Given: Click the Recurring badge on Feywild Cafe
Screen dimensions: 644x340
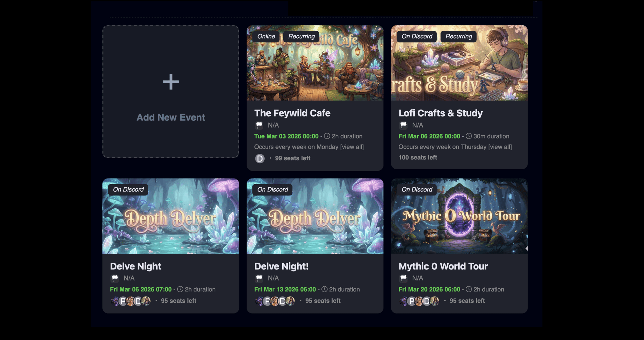Looking at the screenshot, I should (x=302, y=36).
